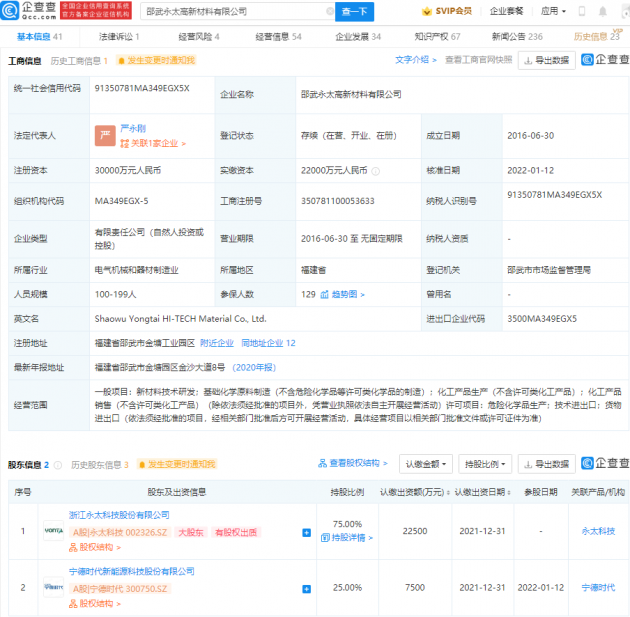Open 历史股东信息 3 link

point(100,465)
